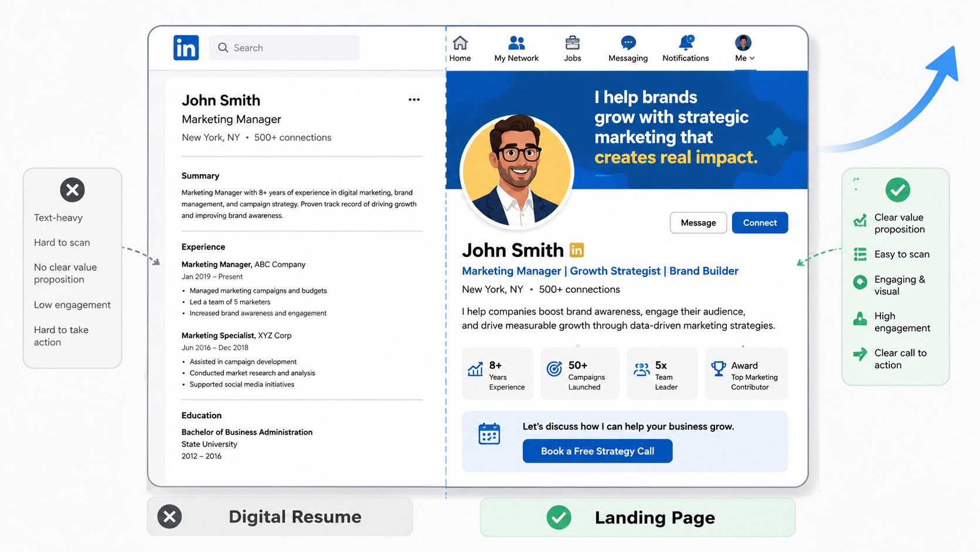Click the checkmark above Clear value proposition
980x552 pixels.
pyautogui.click(x=897, y=190)
